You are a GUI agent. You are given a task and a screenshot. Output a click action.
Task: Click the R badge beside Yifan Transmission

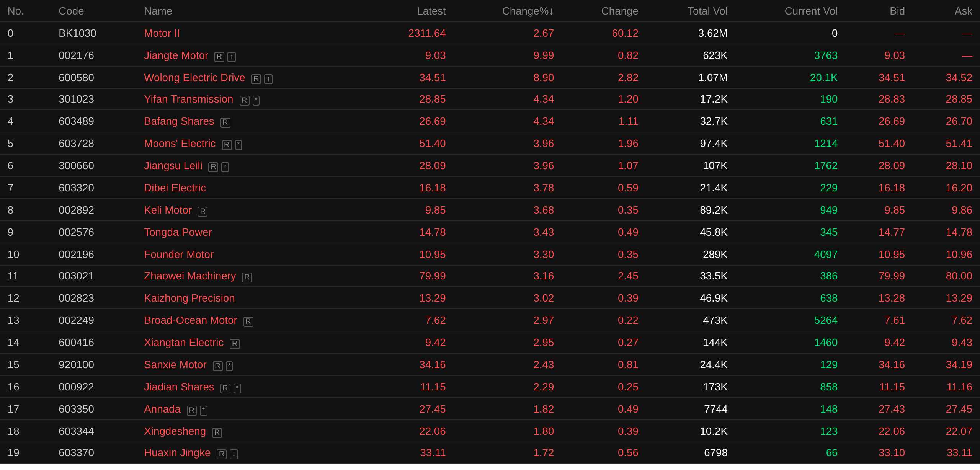[x=245, y=100]
